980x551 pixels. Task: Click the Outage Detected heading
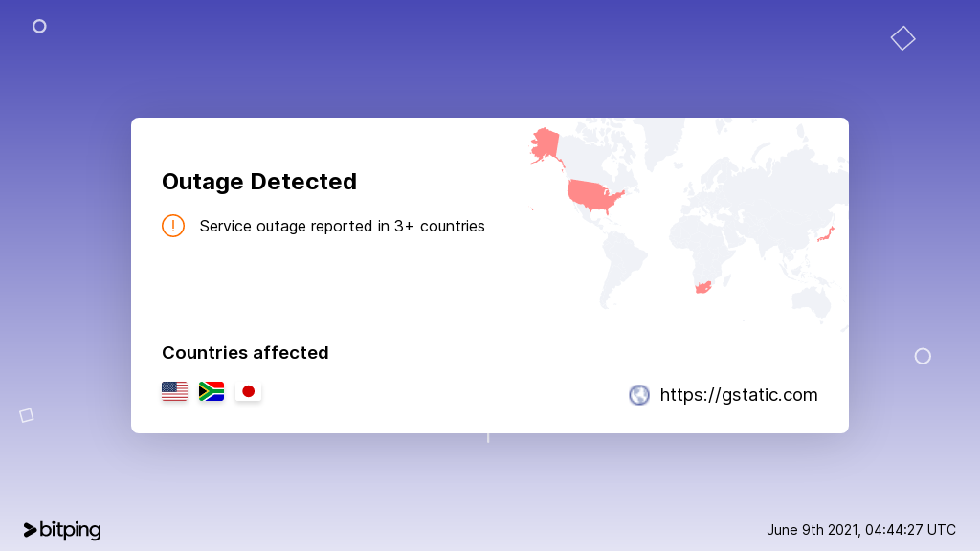click(258, 181)
